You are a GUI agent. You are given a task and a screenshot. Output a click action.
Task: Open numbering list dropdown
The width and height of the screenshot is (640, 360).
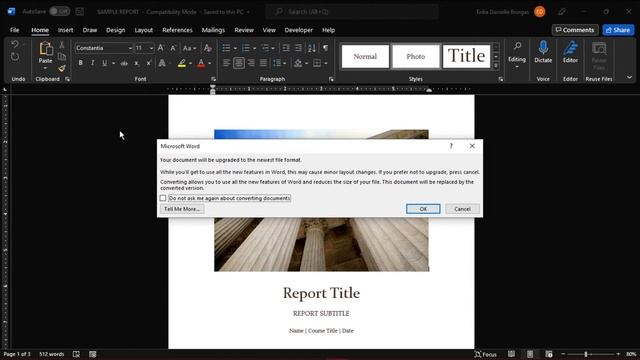255,48
